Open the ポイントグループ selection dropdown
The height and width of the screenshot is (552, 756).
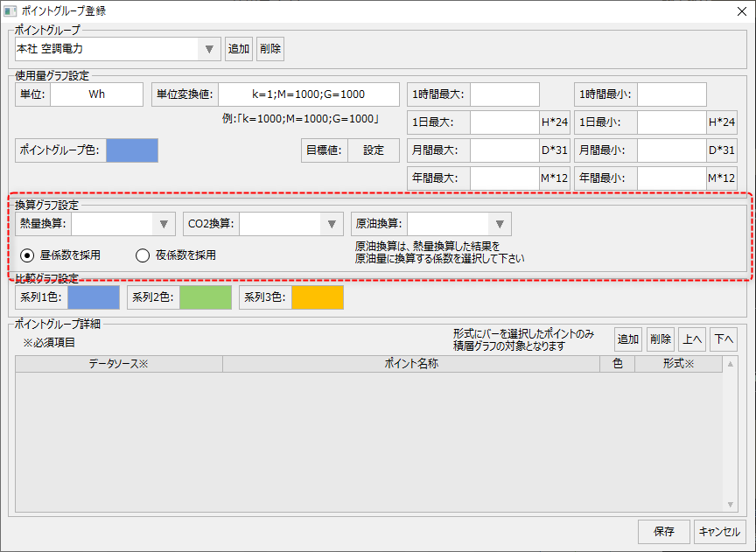tap(208, 48)
